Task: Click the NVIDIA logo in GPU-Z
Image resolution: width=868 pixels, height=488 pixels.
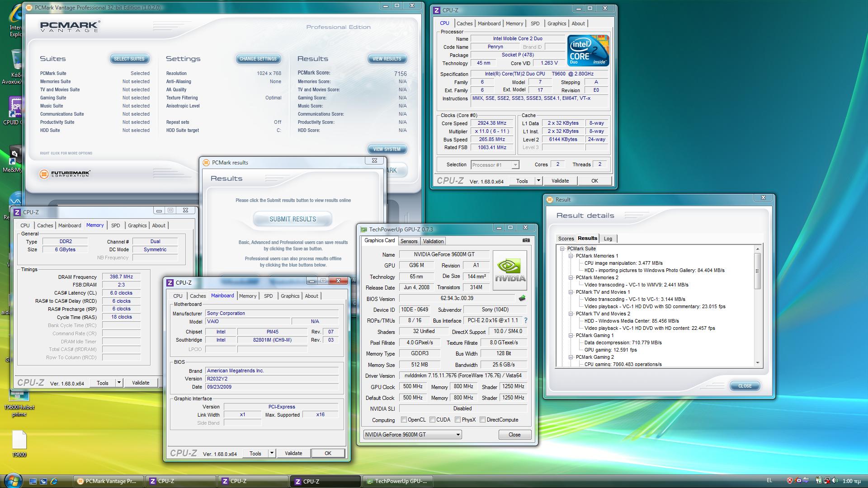Action: (x=509, y=270)
